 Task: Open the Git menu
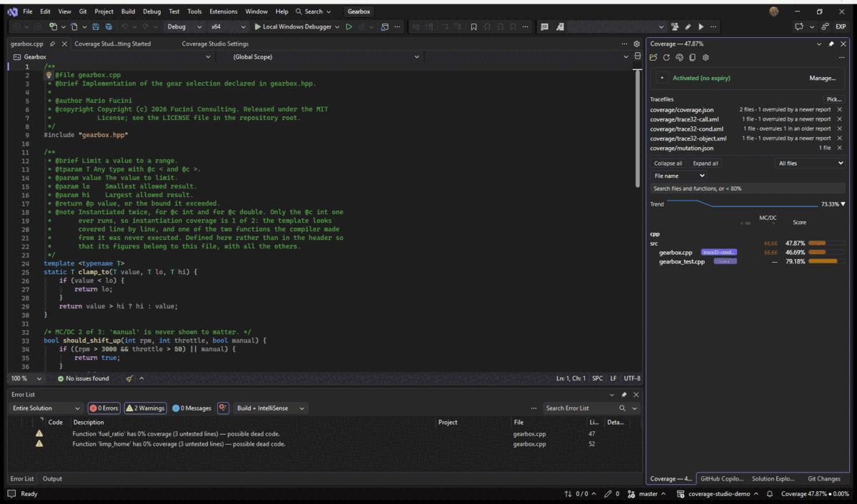(x=83, y=11)
